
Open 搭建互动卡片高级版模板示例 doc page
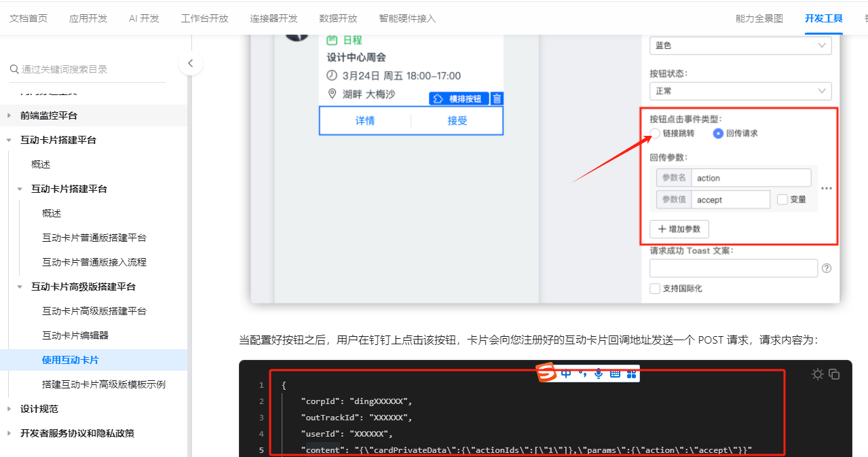pos(104,384)
